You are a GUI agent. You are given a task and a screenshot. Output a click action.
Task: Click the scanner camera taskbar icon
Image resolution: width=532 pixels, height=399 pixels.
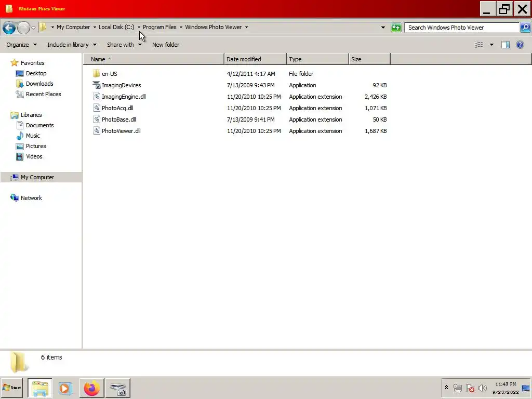[x=118, y=388]
